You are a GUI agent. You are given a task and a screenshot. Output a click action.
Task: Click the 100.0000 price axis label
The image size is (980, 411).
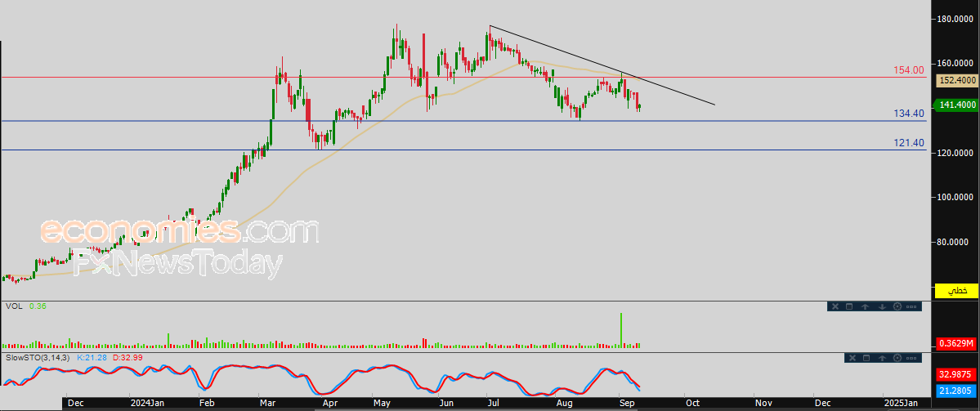[956, 198]
